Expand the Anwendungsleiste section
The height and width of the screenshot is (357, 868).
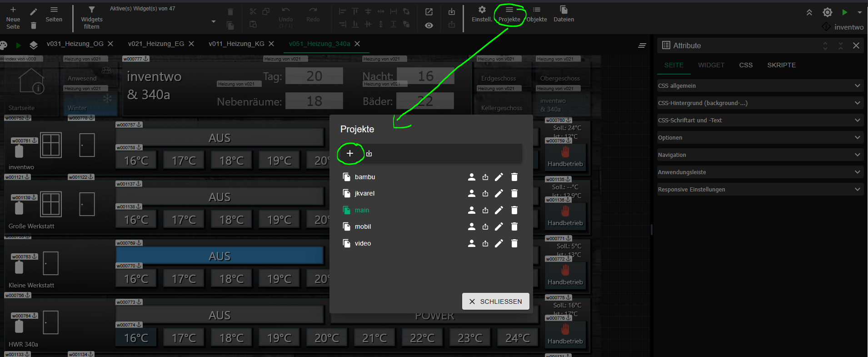(x=760, y=172)
